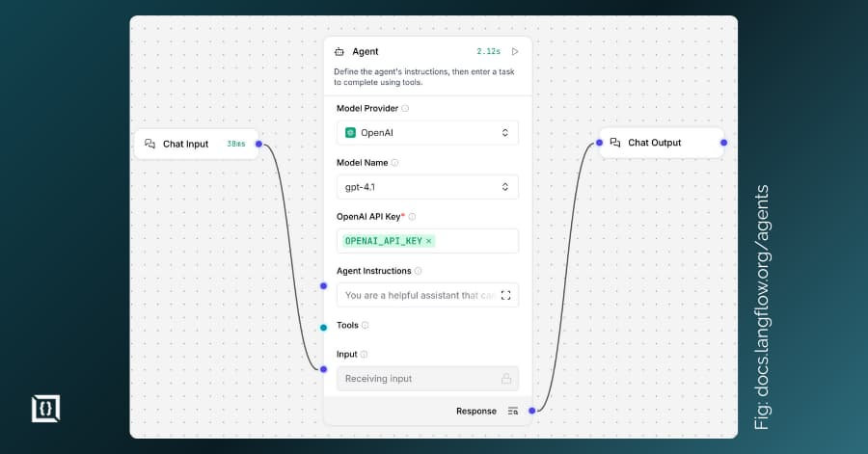Open OpenAI API Key info icon
868x454 pixels.
[412, 217]
